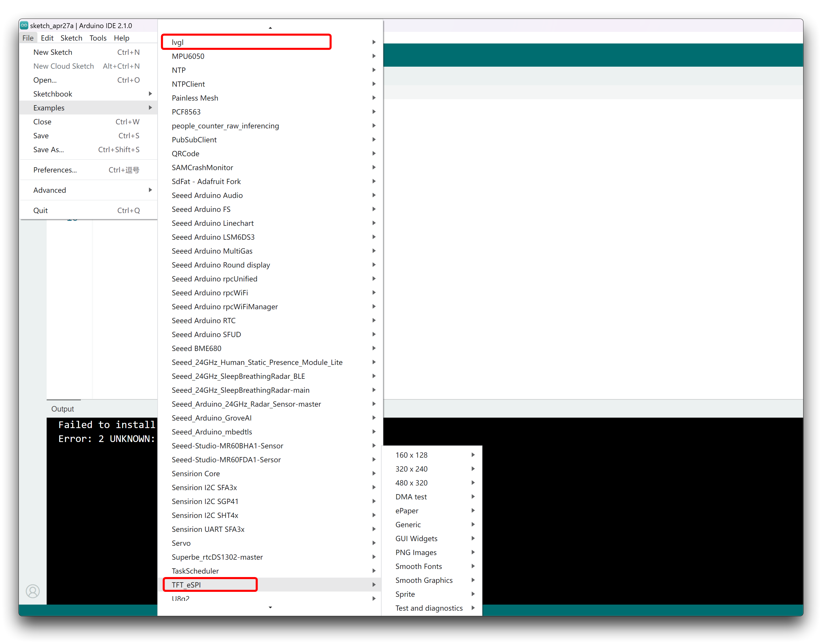Screen dimensions: 822x644
Task: Select U8g2 examples entry
Action: [270, 598]
